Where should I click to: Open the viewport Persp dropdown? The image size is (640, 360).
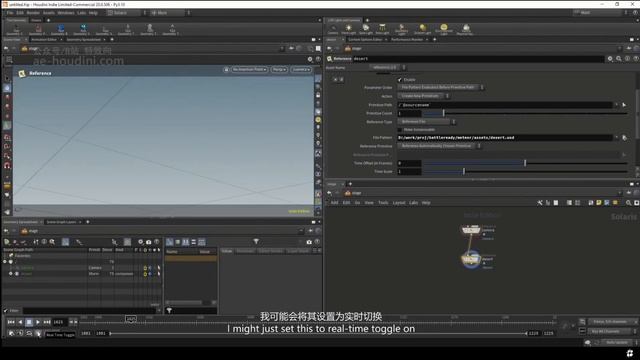(x=280, y=70)
